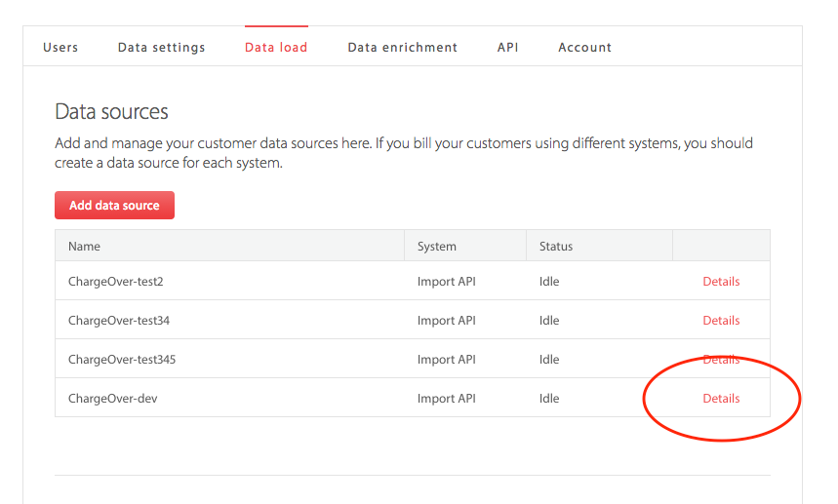This screenshot has width=838, height=504.
Task: Open Details for ChargeOver-dev
Action: [721, 399]
